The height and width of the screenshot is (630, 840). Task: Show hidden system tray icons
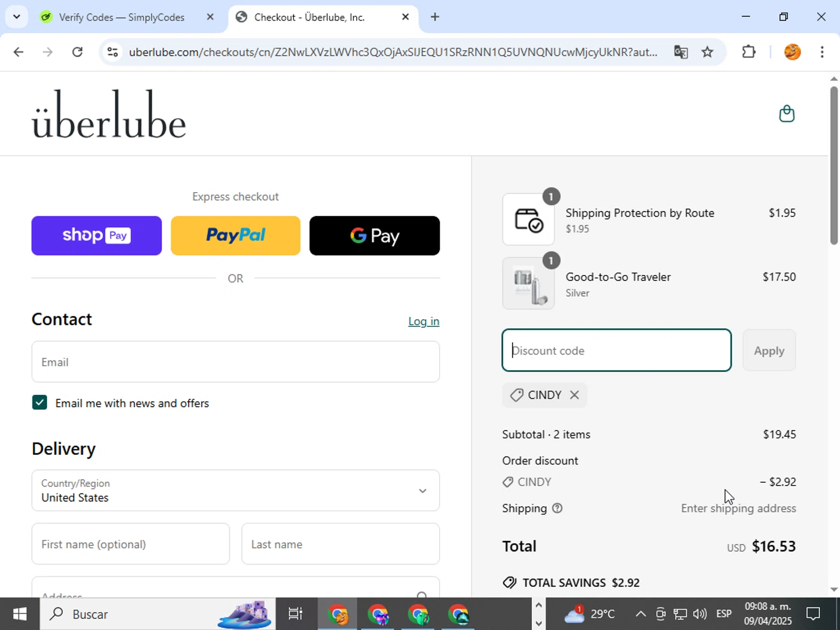pyautogui.click(x=641, y=614)
